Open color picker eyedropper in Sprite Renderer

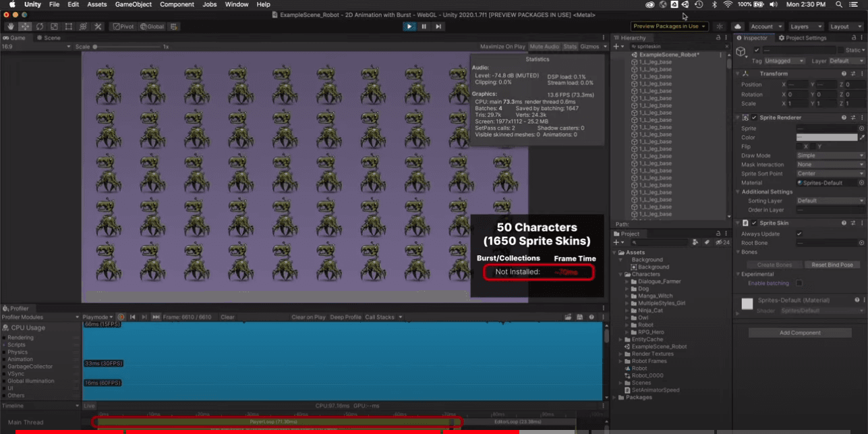pos(861,137)
